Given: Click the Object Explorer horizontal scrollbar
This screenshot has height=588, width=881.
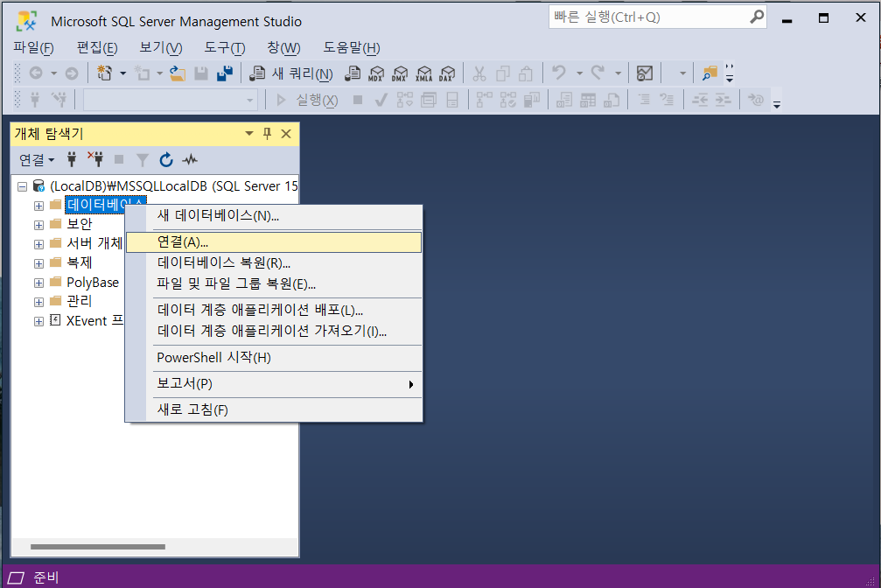Looking at the screenshot, I should click(x=98, y=546).
